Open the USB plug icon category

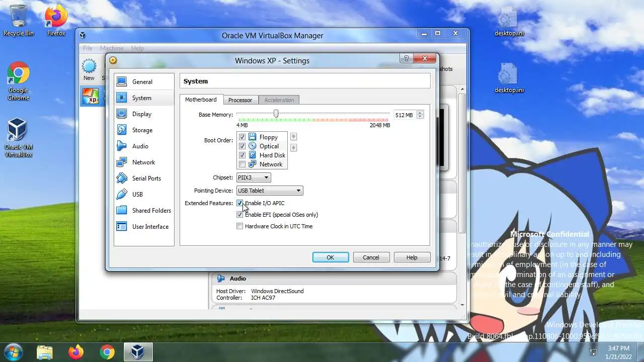122,194
